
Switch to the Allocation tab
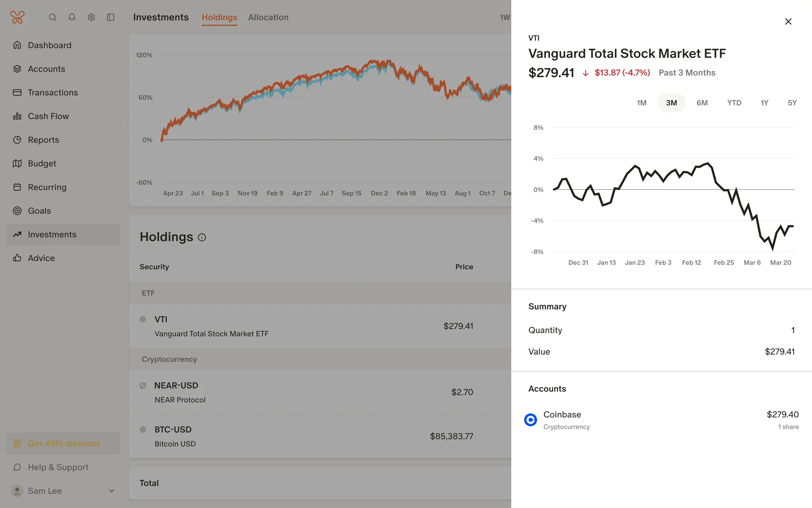pyautogui.click(x=268, y=17)
